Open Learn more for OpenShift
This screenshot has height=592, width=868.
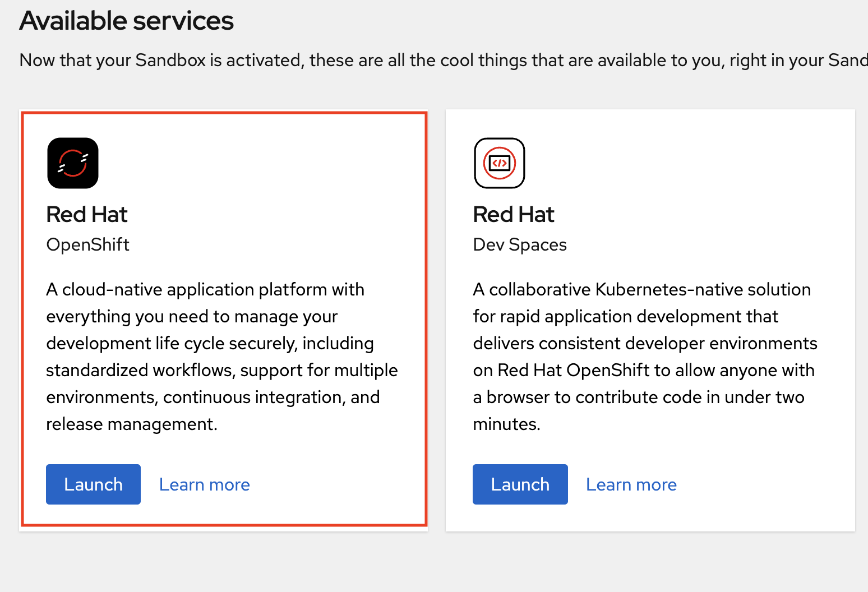(205, 484)
